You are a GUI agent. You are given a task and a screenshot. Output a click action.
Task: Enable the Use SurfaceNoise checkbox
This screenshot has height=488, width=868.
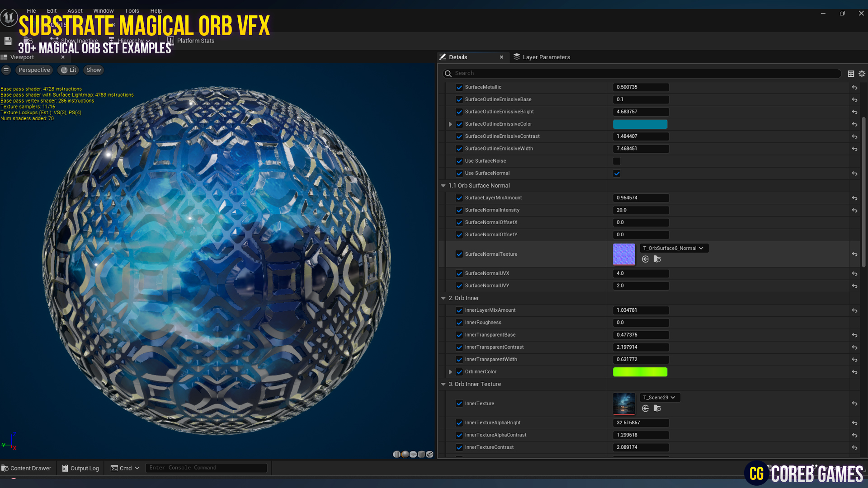point(617,161)
